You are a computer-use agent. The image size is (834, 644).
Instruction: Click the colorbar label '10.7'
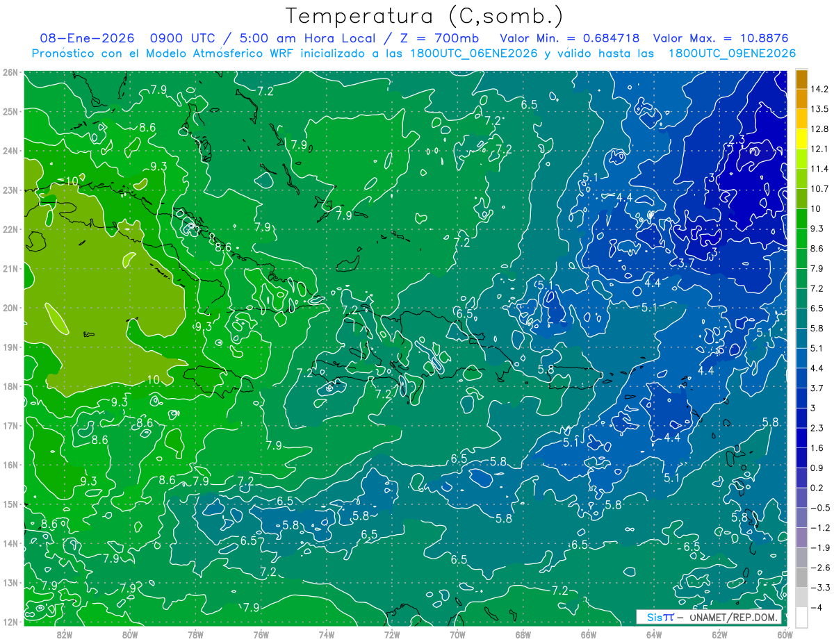pos(820,189)
